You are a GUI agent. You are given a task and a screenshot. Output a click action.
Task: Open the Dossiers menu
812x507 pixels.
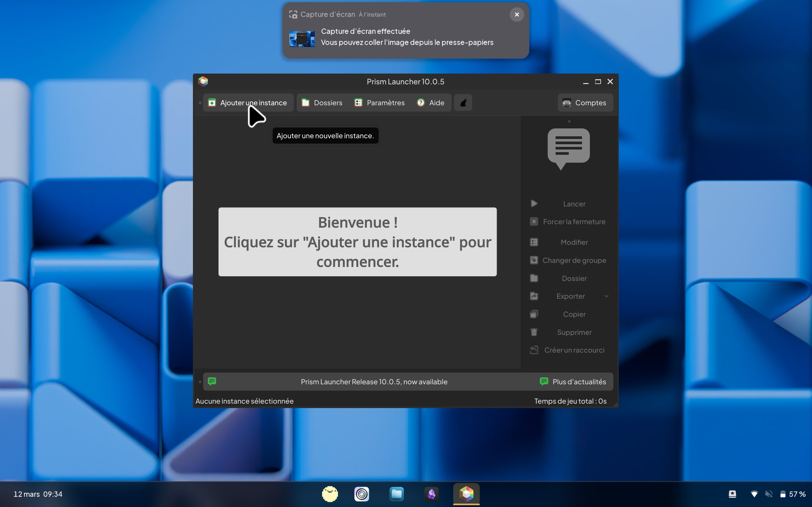322,103
